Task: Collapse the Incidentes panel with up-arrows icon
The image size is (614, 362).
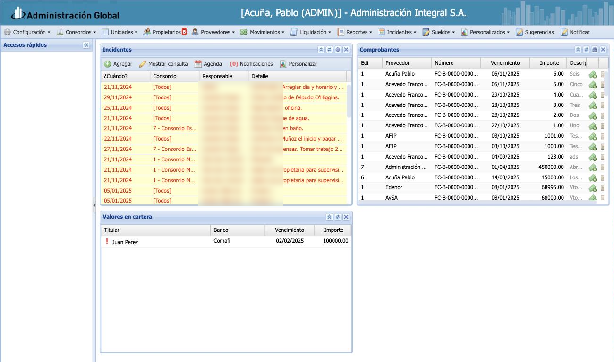Action: coord(321,50)
